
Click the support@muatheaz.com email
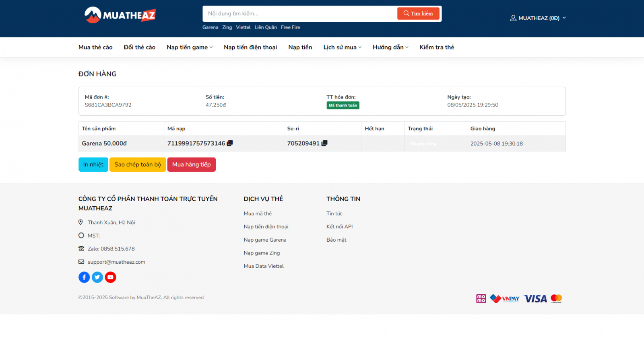coord(116,262)
